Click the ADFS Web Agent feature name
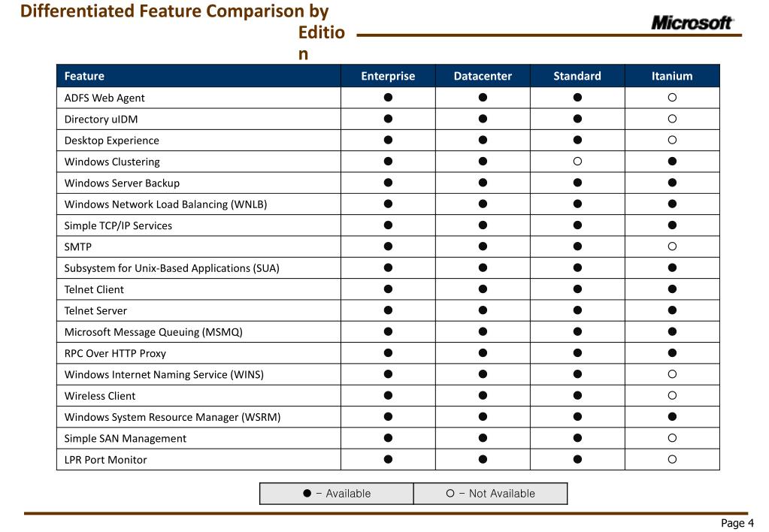The width and height of the screenshot is (769, 532). (x=104, y=98)
